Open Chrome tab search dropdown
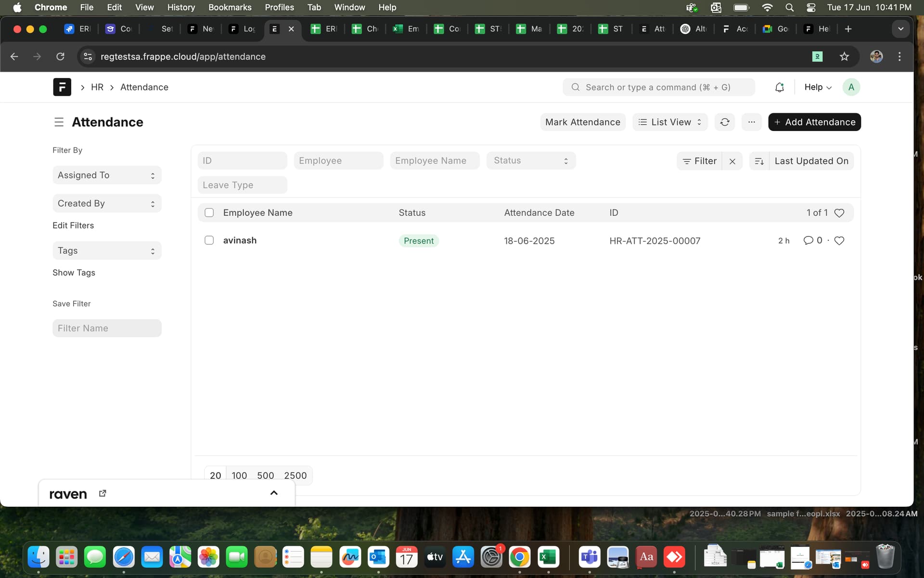 [x=900, y=29]
